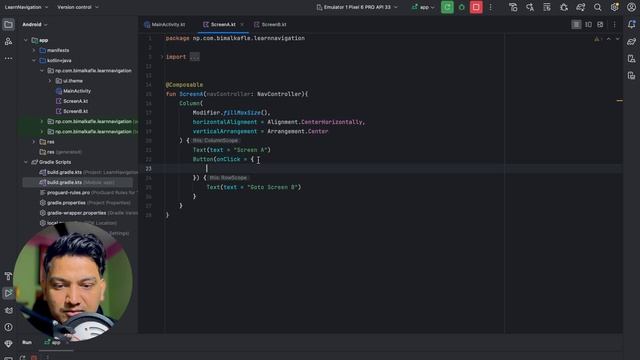Image resolution: width=640 pixels, height=360 pixels.
Task: Open more run actions menu
Action: (490, 7)
